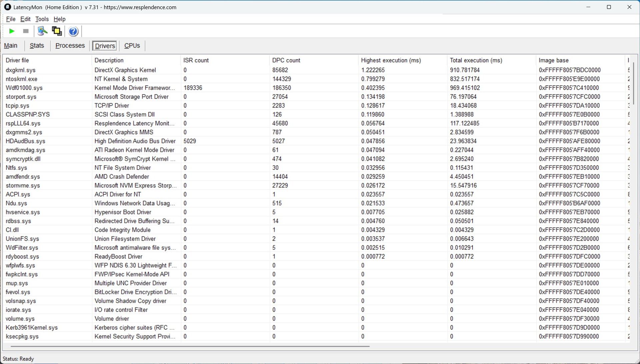Go to the Main tab
Screen dimensions: 640x364
point(11,46)
